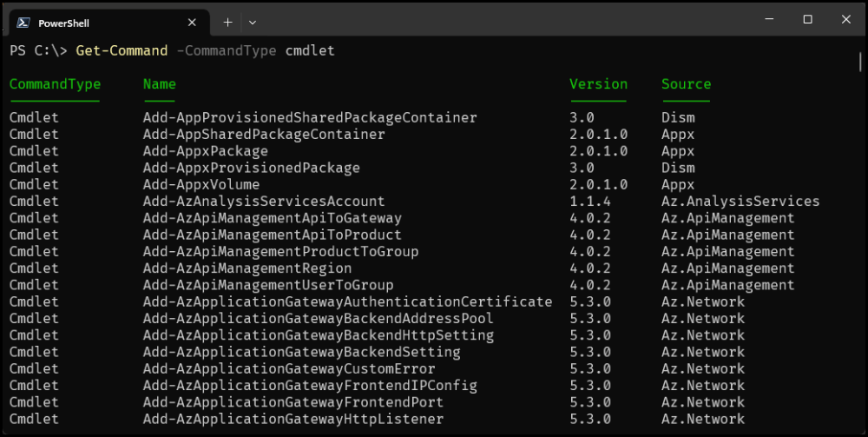Close the terminal window
868x437 pixels.
[x=845, y=19]
